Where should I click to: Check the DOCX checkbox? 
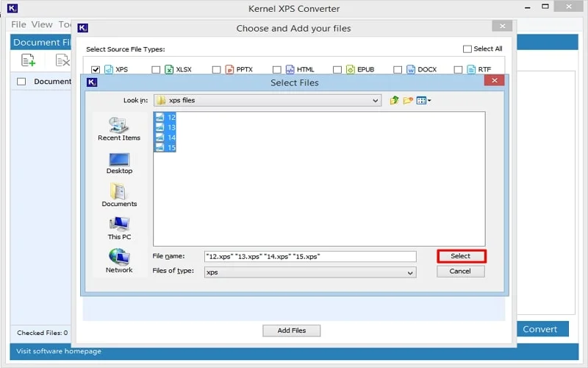398,69
